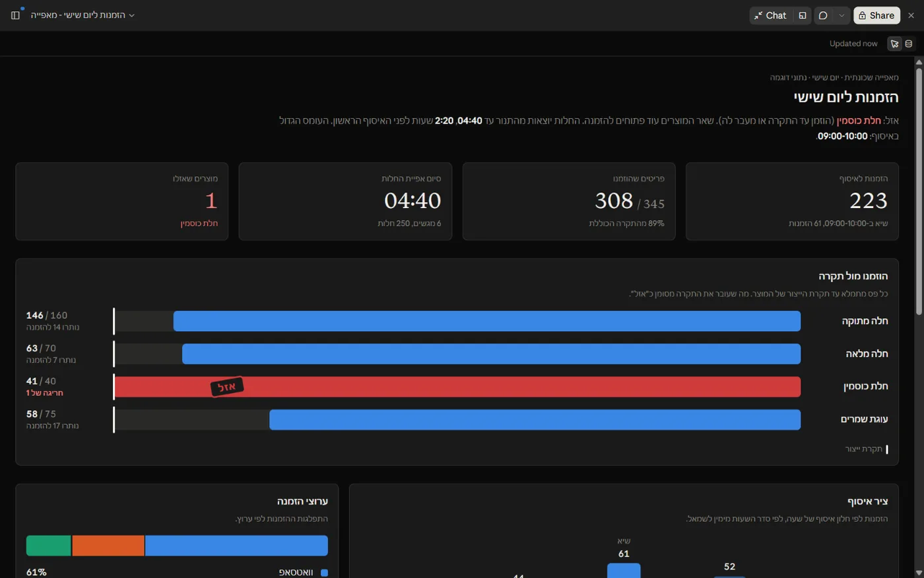This screenshot has width=924, height=578.
Task: Click the peak 61 pickup bar
Action: pos(624,570)
